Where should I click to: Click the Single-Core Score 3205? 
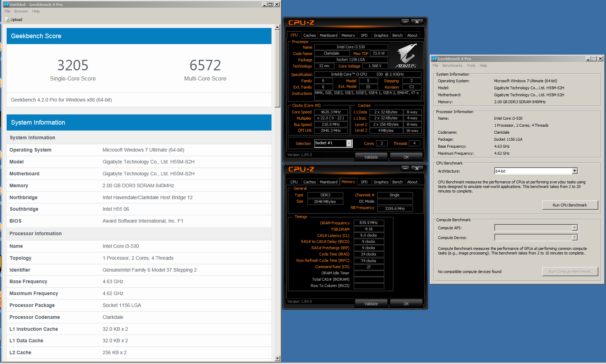click(73, 65)
